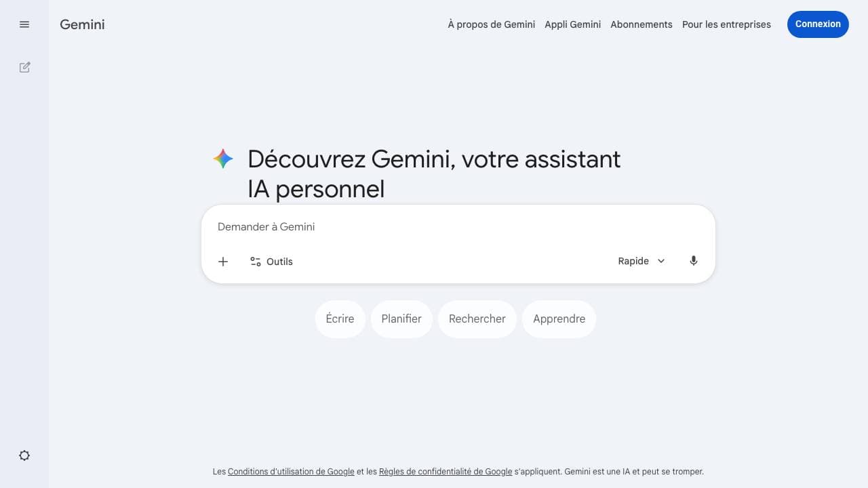This screenshot has width=868, height=488.
Task: Select Abonnements in the navigation
Action: [641, 24]
